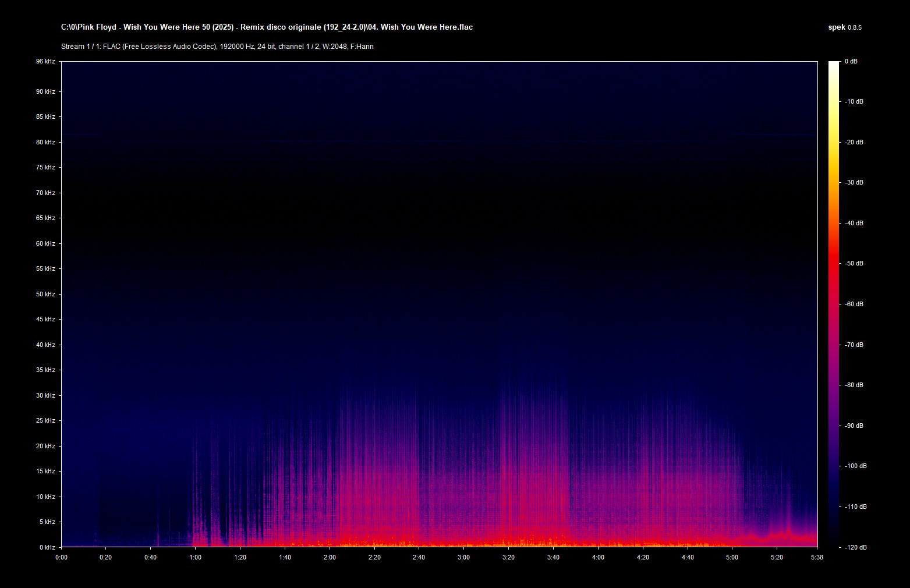This screenshot has width=910, height=588.
Task: Click the 0 kHz frequency axis label
Action: tap(47, 547)
